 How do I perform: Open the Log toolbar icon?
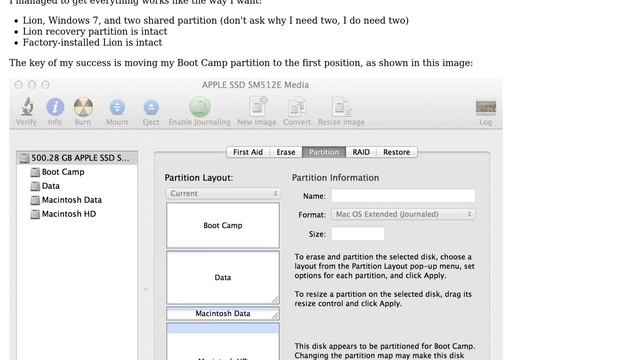(486, 107)
